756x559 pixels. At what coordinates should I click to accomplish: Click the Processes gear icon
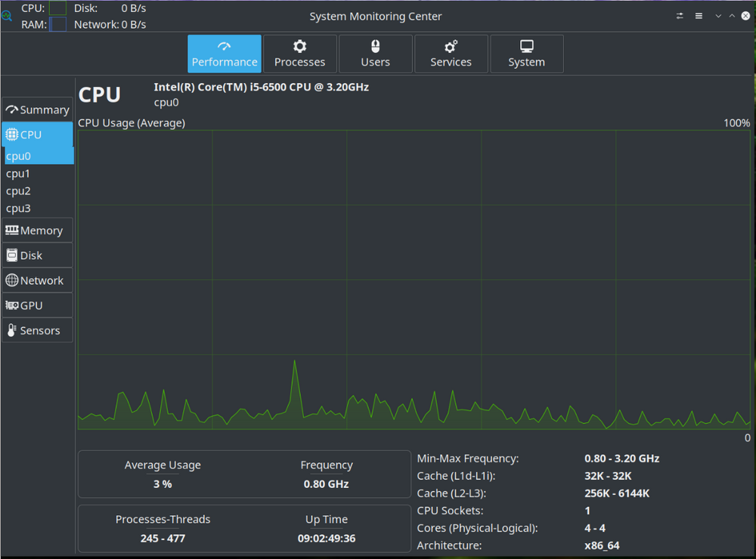point(300,46)
